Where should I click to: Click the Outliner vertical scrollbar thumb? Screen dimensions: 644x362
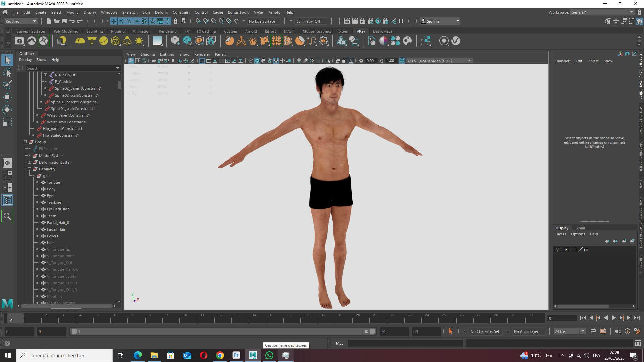119,85
